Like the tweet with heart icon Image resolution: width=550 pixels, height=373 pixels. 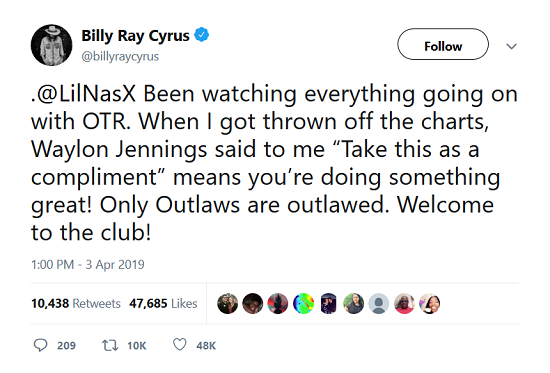click(180, 345)
